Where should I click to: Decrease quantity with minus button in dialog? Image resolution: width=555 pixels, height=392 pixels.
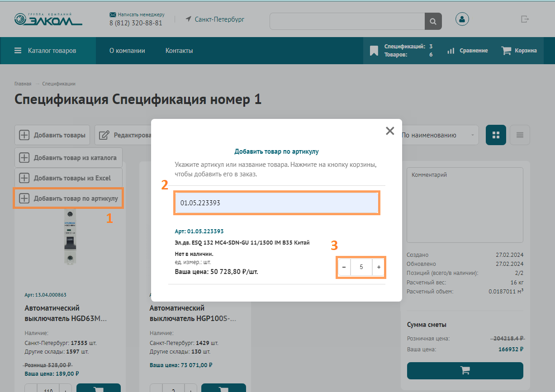click(x=344, y=267)
